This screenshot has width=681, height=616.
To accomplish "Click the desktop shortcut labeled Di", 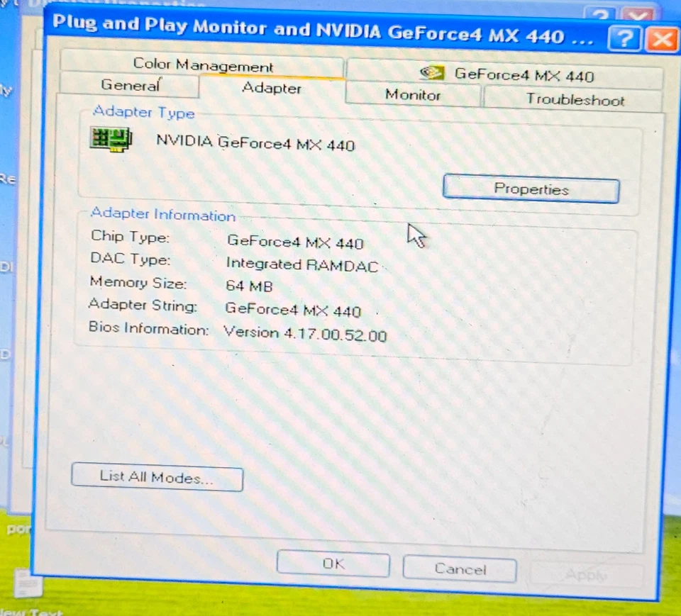I will point(7,266).
